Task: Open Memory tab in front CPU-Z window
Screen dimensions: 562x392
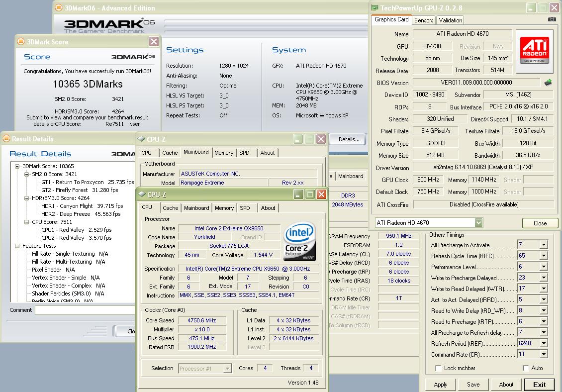Action: coord(224,208)
